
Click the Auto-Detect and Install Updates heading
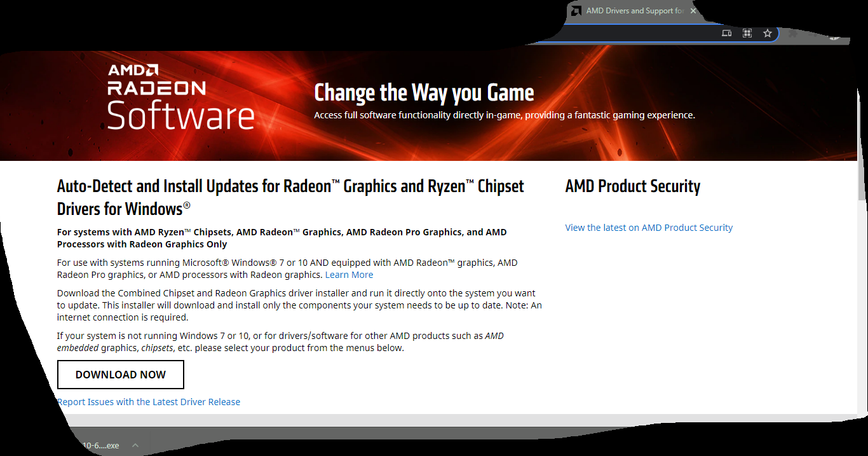(290, 197)
